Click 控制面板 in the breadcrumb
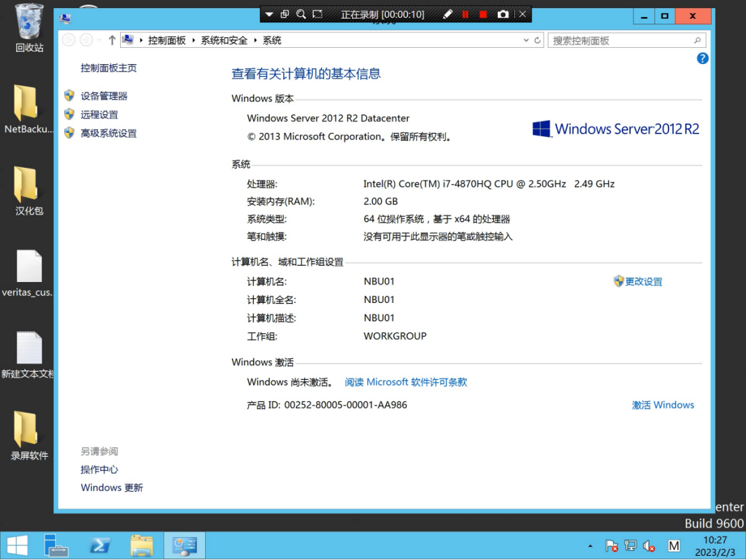Viewport: 746px width, 560px height. [x=167, y=40]
